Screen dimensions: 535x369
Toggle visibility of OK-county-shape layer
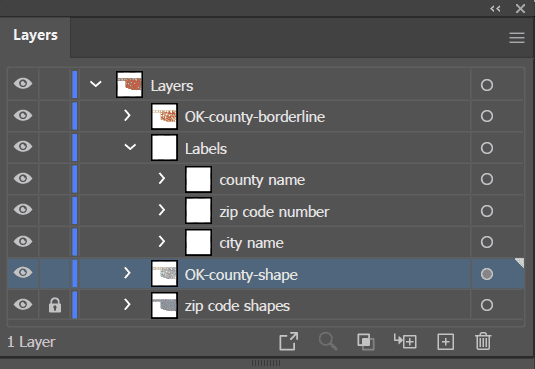(x=23, y=272)
